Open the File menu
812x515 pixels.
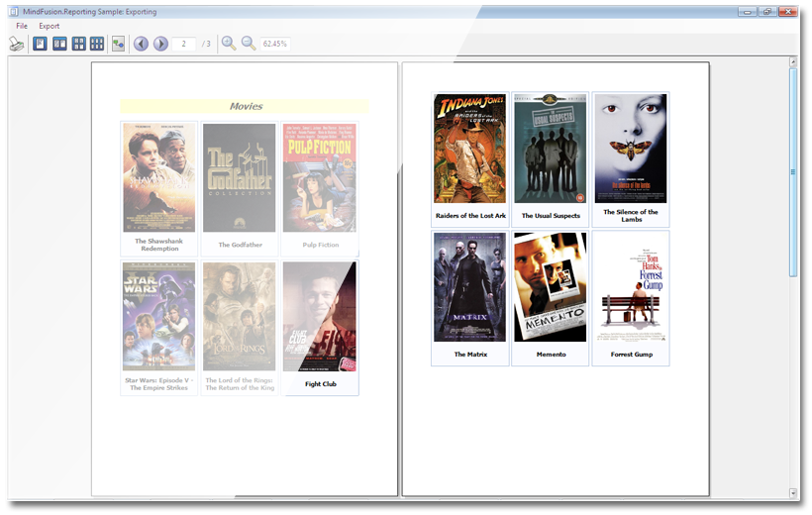[22, 26]
